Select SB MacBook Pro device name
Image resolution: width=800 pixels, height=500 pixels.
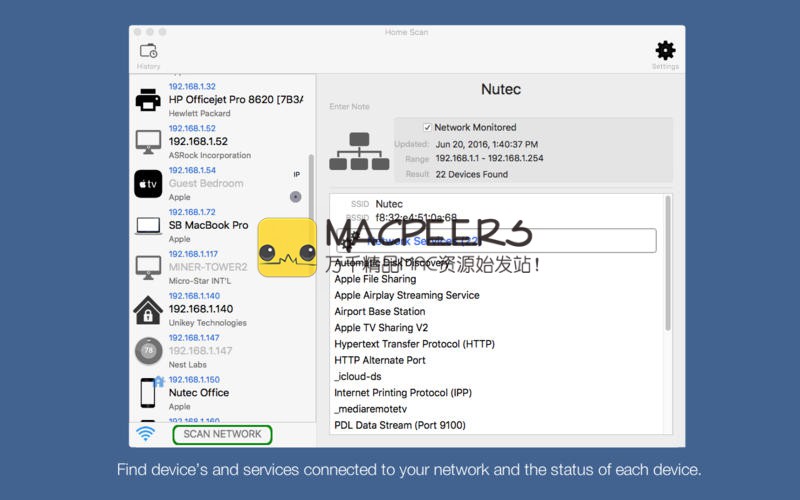pos(209,226)
